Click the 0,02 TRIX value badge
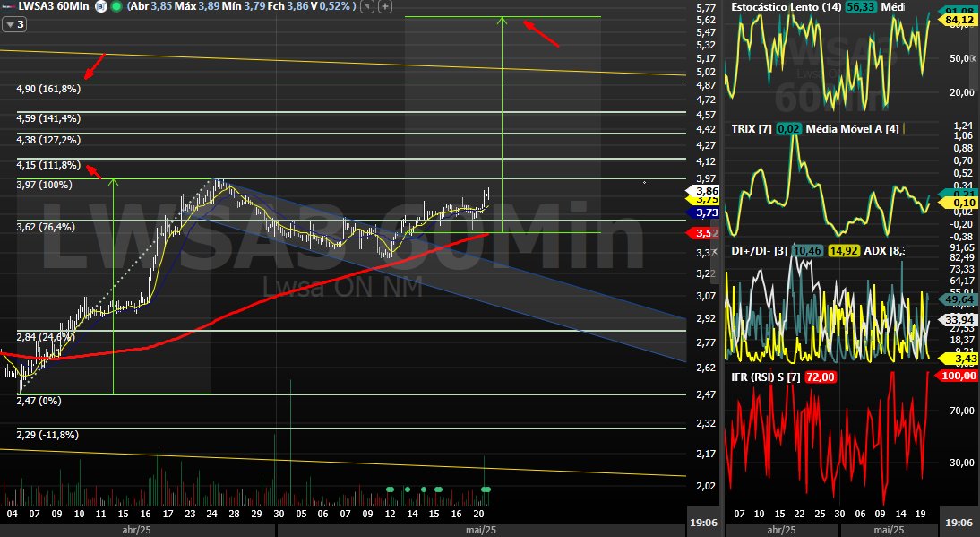 coord(789,129)
